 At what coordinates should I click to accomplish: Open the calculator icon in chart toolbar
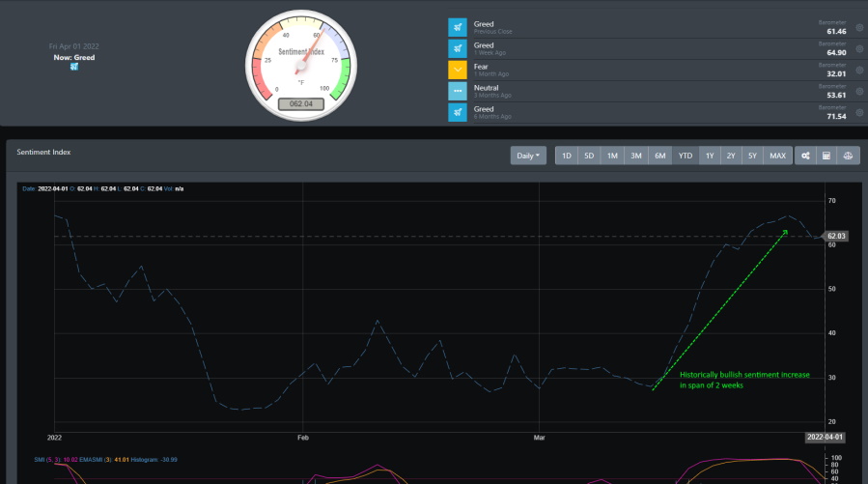[x=826, y=156]
